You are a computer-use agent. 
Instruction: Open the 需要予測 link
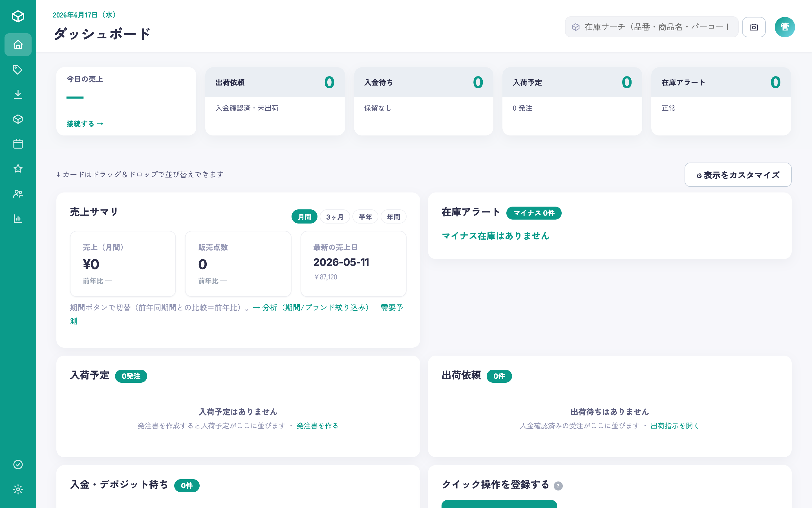pyautogui.click(x=392, y=307)
